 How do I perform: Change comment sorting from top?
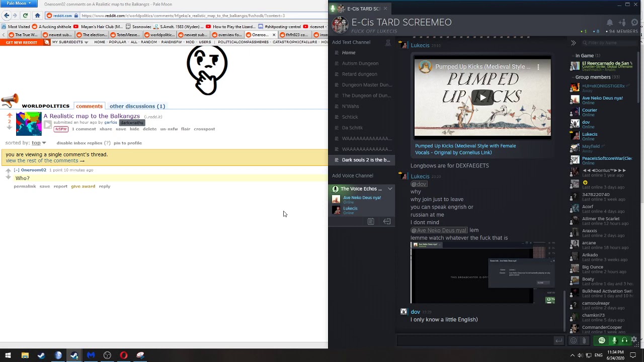[x=39, y=143]
